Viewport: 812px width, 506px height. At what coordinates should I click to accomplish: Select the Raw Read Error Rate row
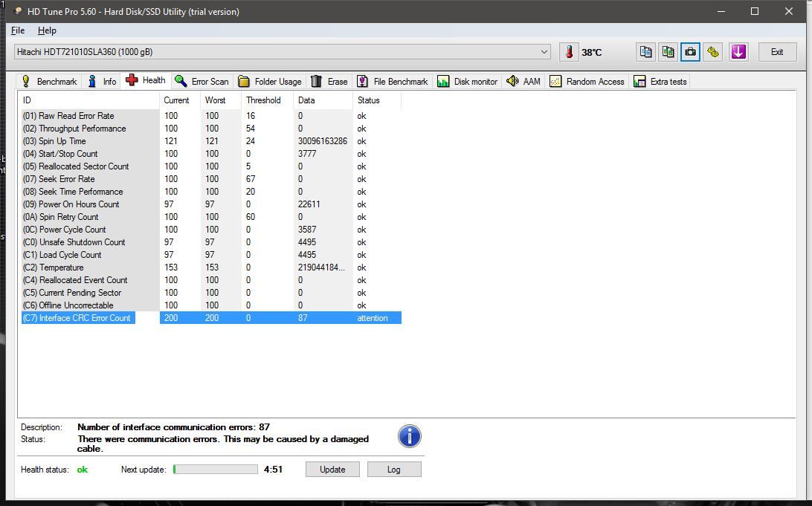(211, 116)
